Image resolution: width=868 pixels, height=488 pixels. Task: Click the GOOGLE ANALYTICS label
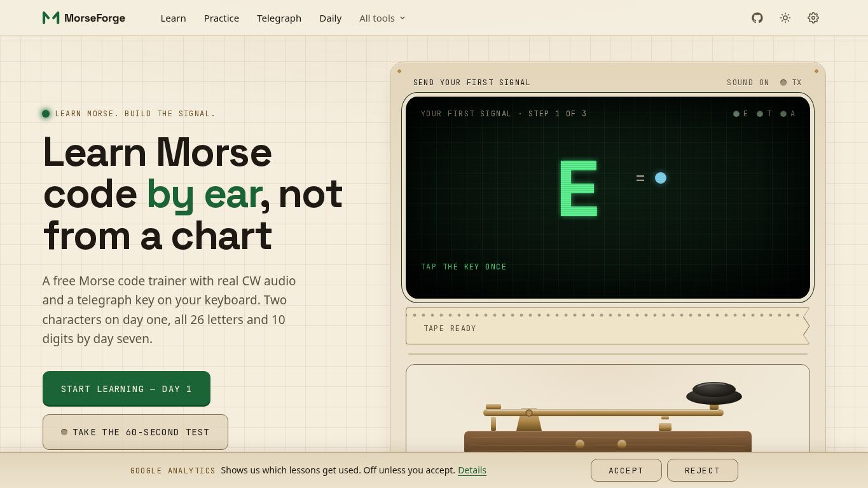pyautogui.click(x=173, y=471)
